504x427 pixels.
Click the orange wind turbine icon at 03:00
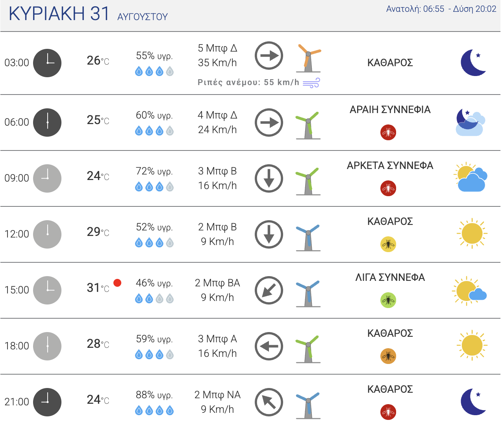click(308, 58)
